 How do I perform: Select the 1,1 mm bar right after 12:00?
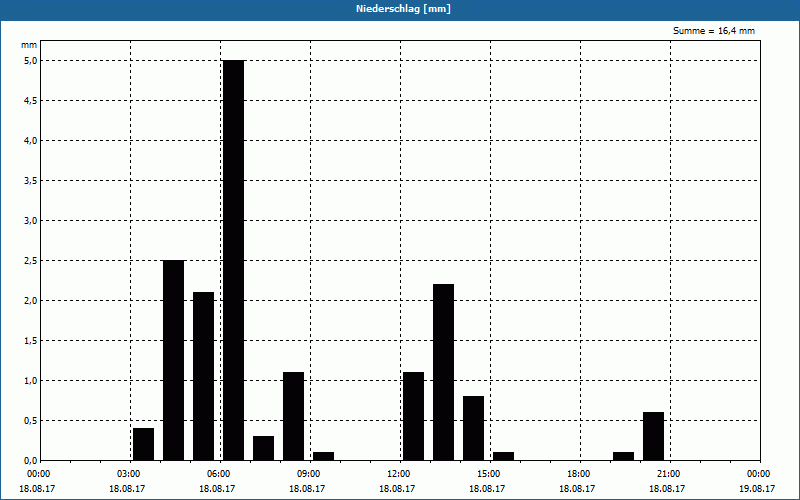click(x=413, y=416)
